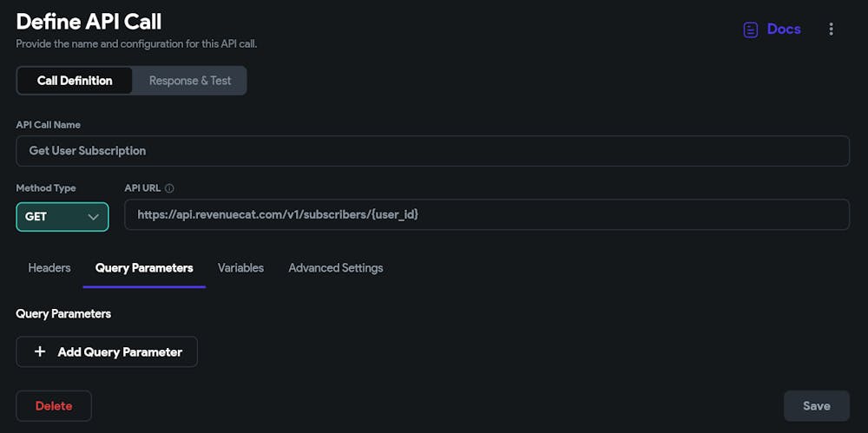Click the API URL info icon

169,188
